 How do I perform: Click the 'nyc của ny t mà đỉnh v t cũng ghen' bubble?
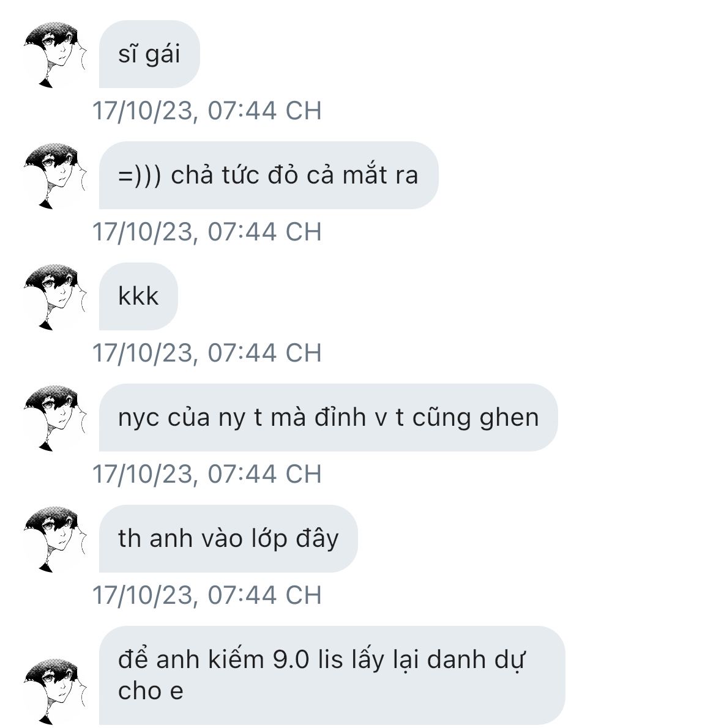pos(328,418)
